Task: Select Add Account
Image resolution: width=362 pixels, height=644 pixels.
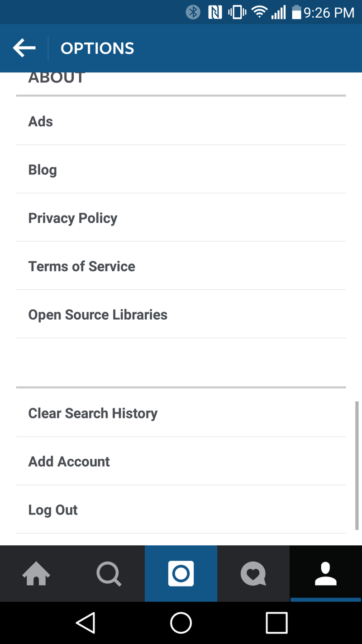Action: coord(181,461)
